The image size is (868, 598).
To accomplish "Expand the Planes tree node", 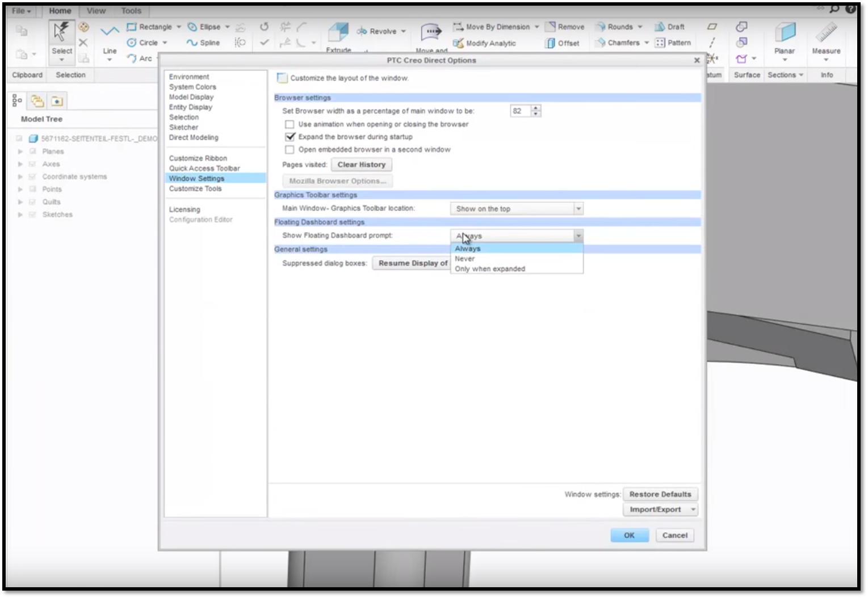I will pos(20,151).
